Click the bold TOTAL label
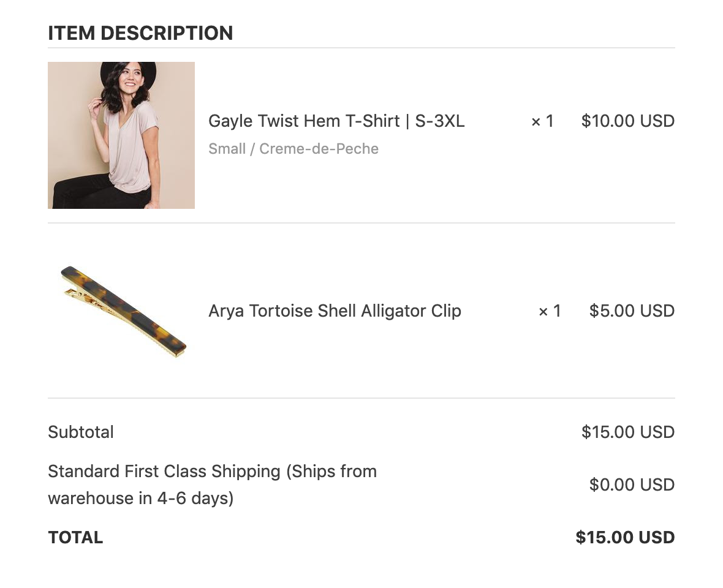This screenshot has height=588, width=723. pos(75,537)
